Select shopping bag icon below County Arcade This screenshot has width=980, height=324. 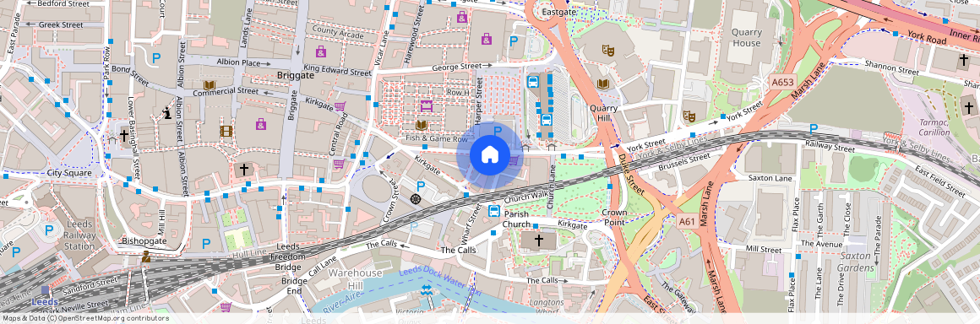pos(321,51)
